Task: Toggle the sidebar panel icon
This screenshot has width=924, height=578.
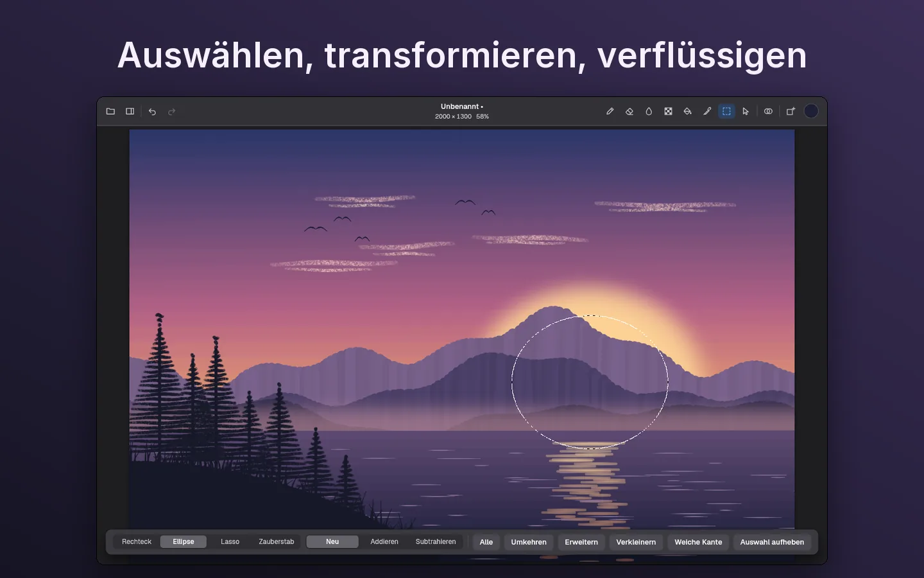Action: tap(130, 111)
